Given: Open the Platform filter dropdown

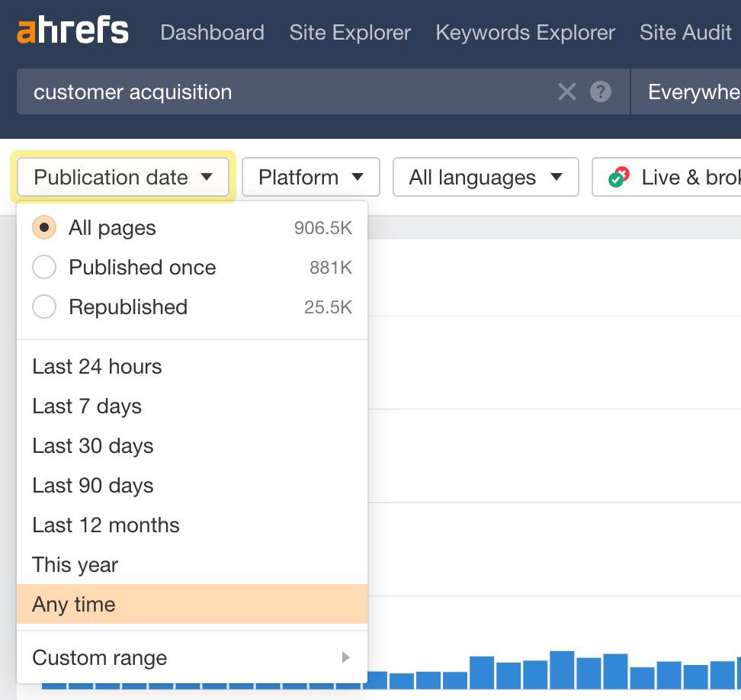Looking at the screenshot, I should [x=310, y=178].
